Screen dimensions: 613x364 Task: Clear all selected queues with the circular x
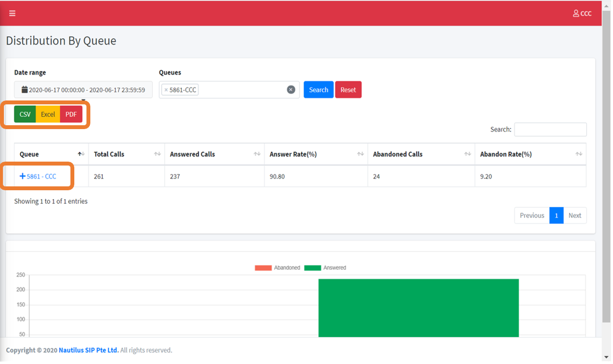pos(291,89)
